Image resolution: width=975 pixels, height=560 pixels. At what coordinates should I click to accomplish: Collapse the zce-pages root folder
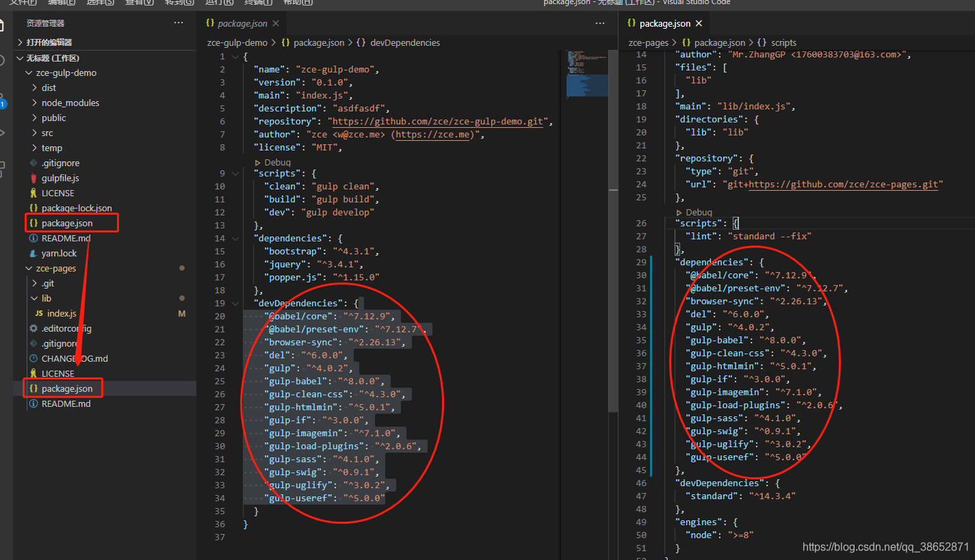tap(29, 268)
